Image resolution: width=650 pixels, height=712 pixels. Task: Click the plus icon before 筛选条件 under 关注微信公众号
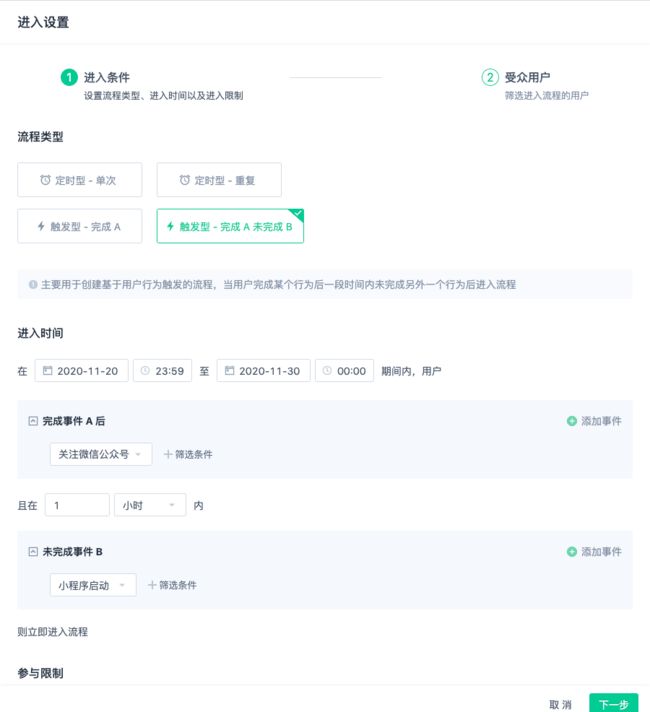coord(168,454)
